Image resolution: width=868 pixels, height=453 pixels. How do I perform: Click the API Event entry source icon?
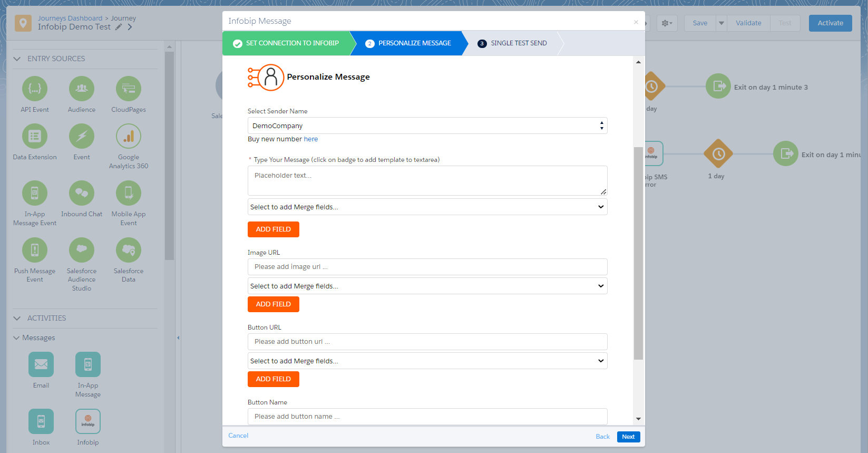pos(35,89)
